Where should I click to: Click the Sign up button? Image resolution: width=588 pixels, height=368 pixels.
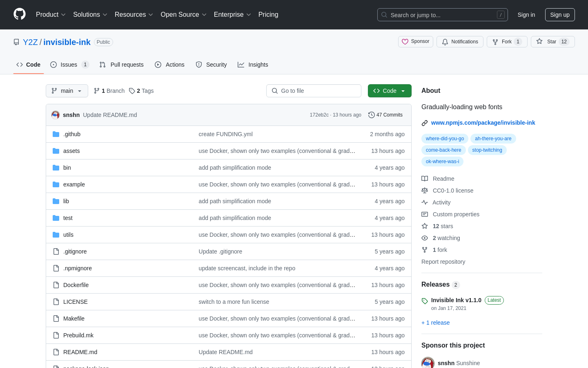[560, 15]
